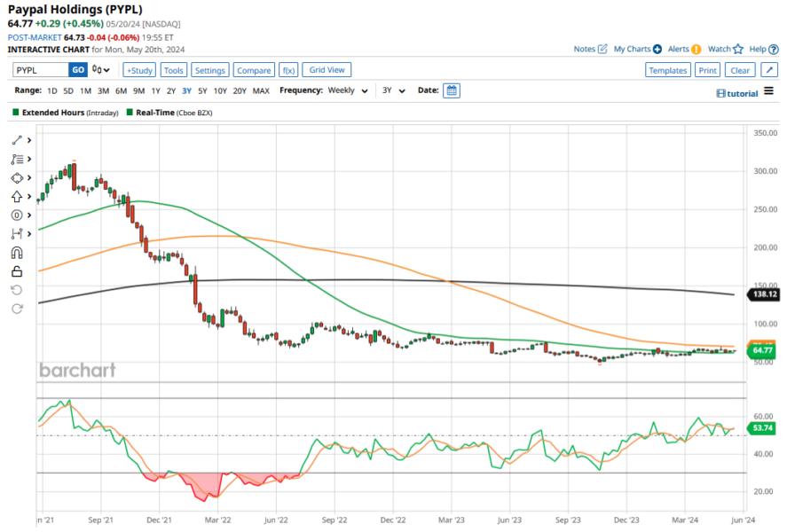Click the Alerts link text
The image size is (787, 532).
[678, 49]
